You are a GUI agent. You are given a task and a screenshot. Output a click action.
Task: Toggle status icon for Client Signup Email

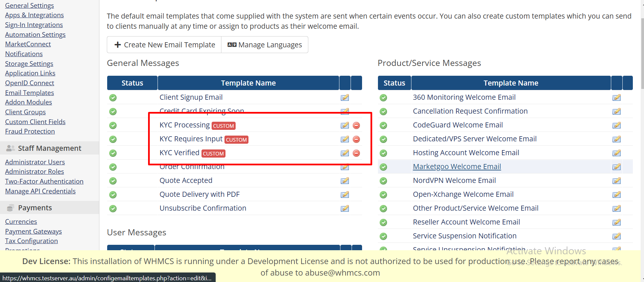point(113,98)
